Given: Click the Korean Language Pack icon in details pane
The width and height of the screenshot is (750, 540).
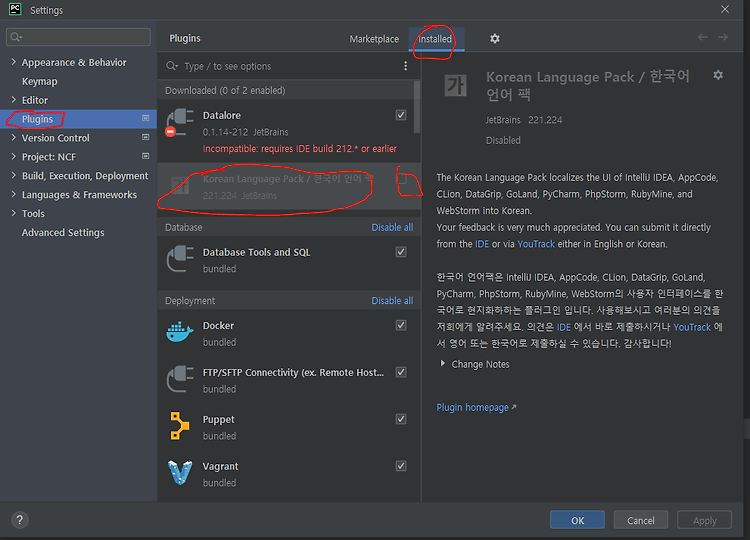Looking at the screenshot, I should pyautogui.click(x=455, y=86).
